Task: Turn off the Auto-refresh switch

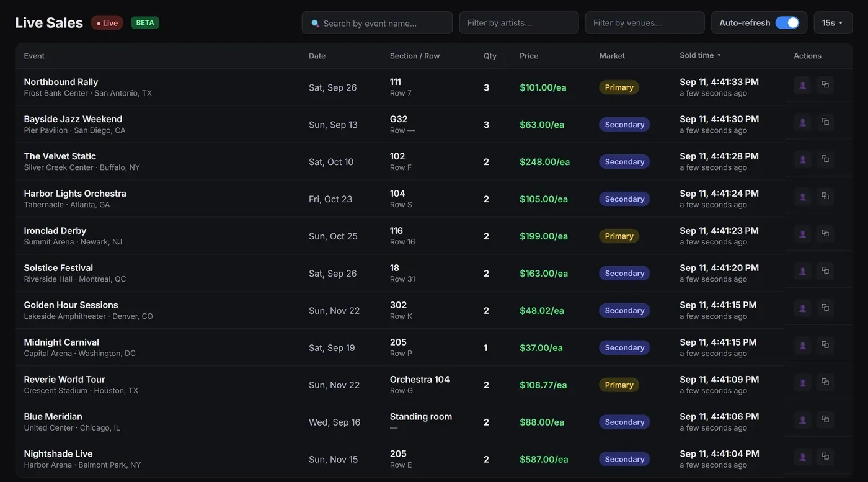Action: click(x=787, y=23)
